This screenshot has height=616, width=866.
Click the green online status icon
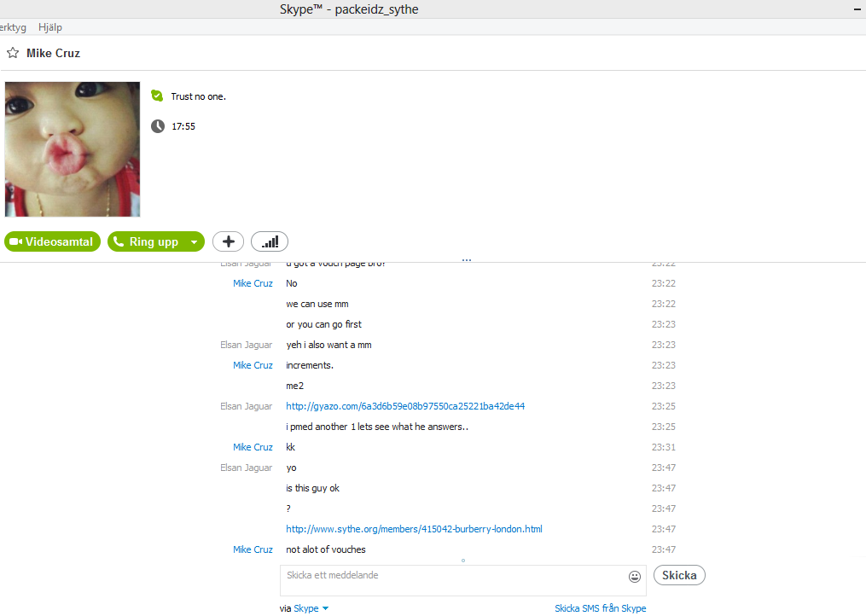(157, 96)
